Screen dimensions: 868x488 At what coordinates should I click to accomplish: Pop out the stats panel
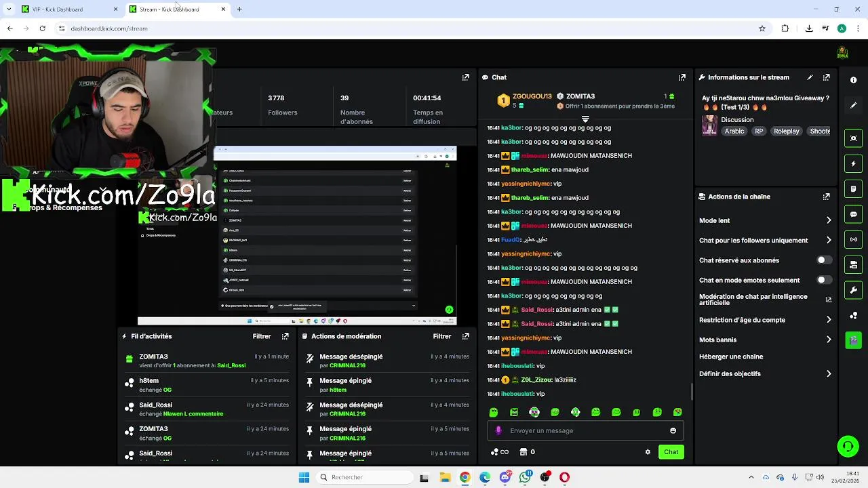pyautogui.click(x=465, y=77)
